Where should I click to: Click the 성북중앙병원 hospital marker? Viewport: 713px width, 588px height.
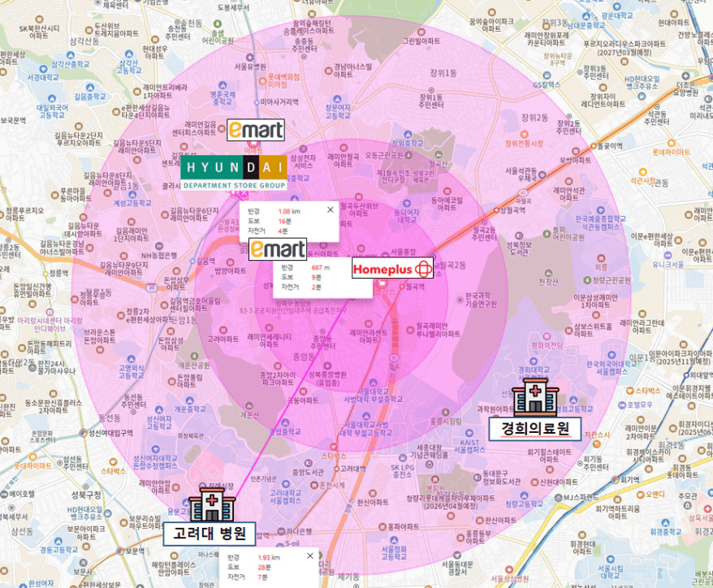327,365
